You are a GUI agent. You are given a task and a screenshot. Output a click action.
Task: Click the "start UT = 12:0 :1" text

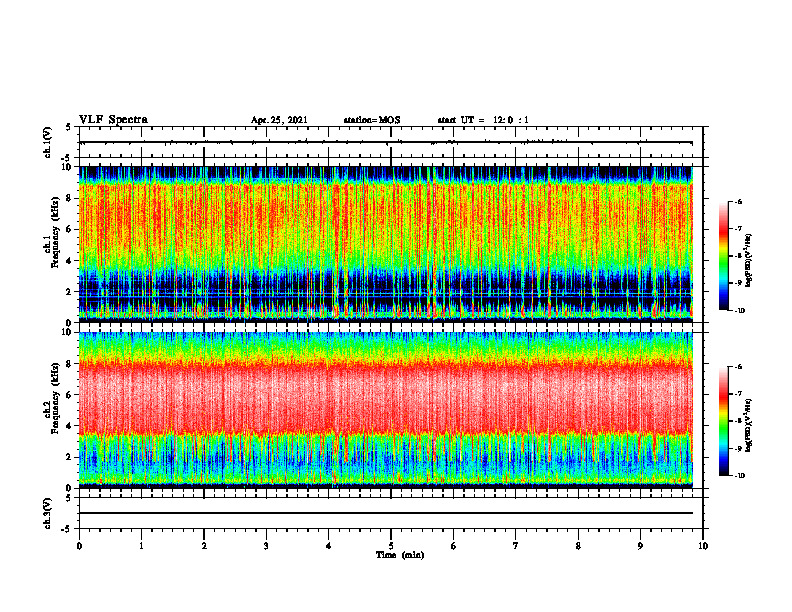click(x=483, y=120)
